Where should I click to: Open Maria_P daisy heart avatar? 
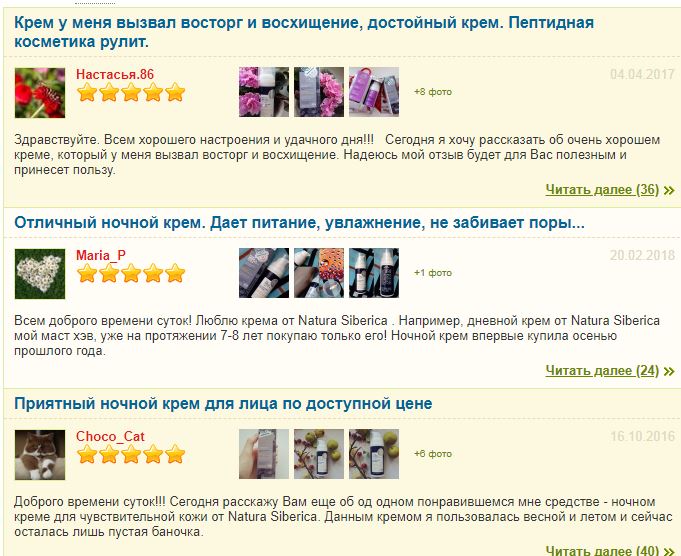click(x=40, y=274)
